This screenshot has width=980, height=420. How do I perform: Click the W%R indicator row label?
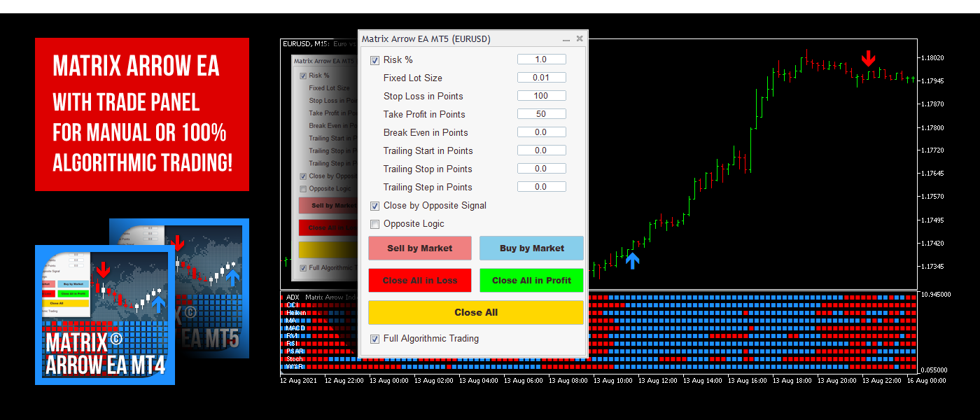pyautogui.click(x=294, y=367)
